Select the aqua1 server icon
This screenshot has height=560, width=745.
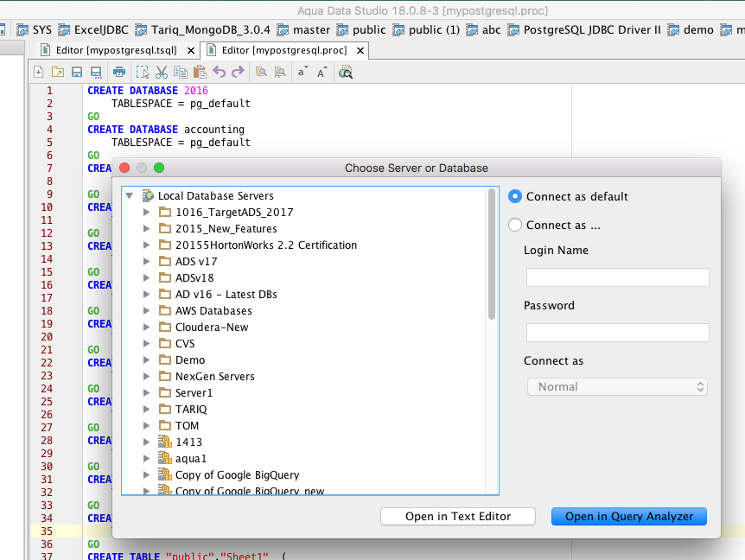165,458
